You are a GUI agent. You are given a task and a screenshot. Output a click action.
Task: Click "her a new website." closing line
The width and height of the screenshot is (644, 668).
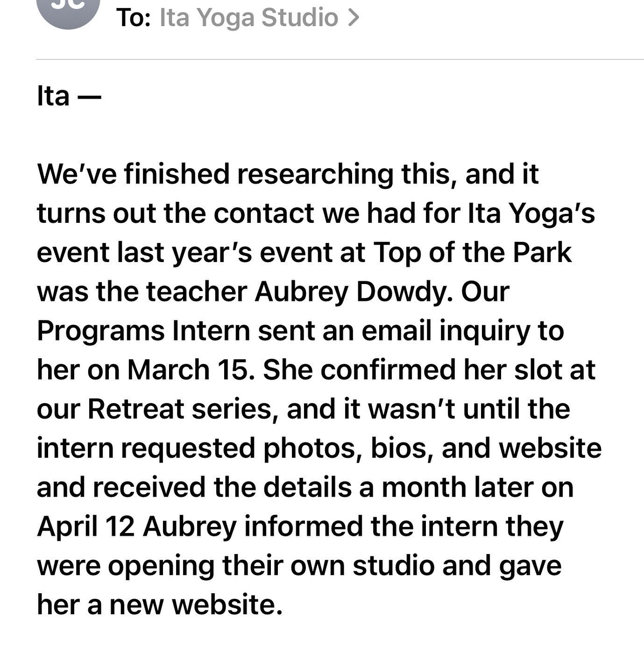click(x=160, y=604)
